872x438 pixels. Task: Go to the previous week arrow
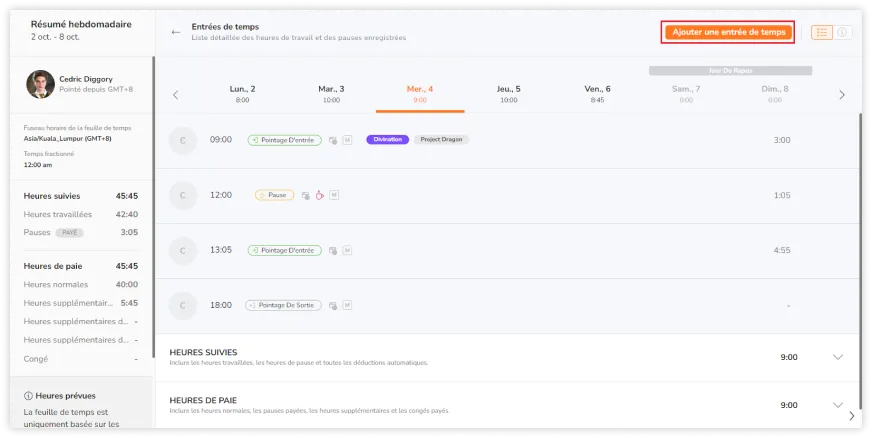tap(176, 95)
